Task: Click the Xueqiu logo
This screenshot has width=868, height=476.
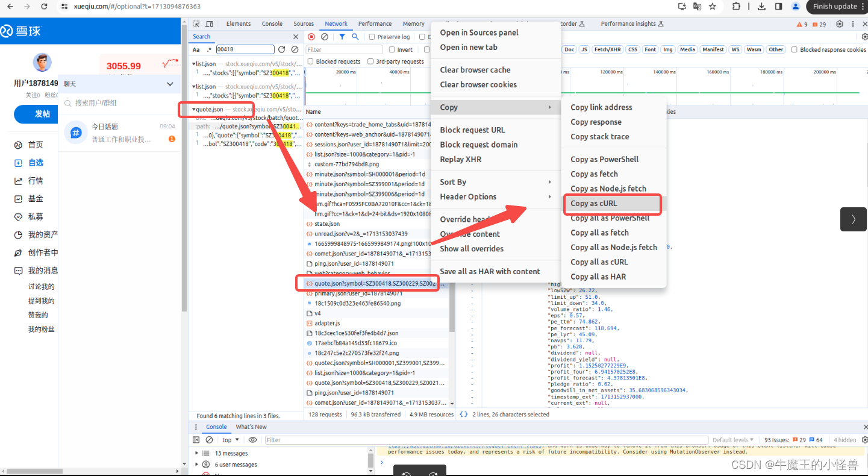Action: coord(21,31)
